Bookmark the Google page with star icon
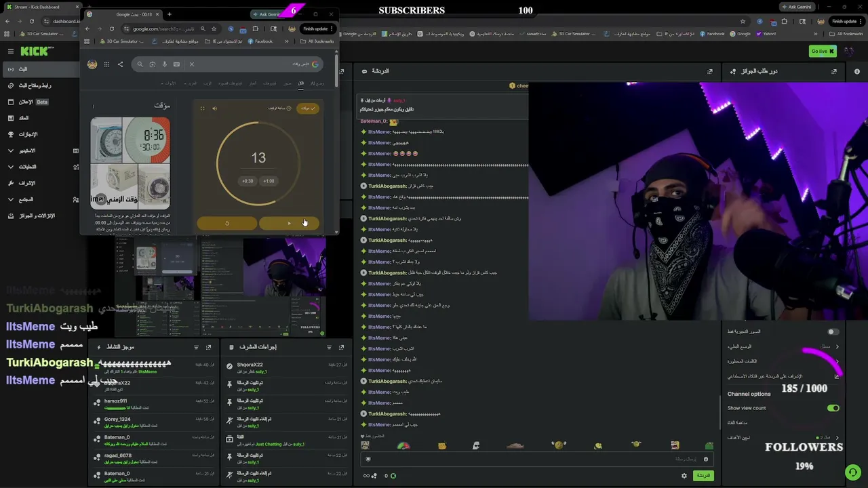Screen dimensions: 868x488 coord(214,28)
